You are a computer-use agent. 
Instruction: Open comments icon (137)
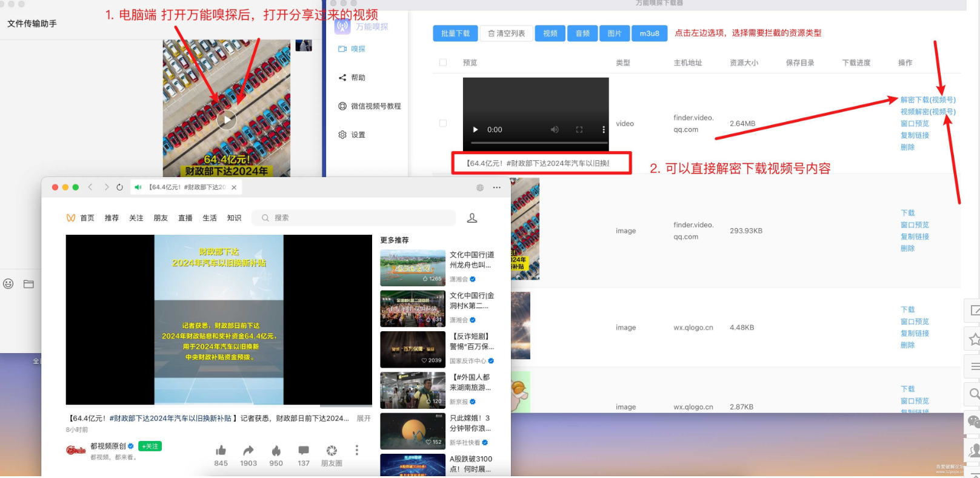[x=304, y=451]
